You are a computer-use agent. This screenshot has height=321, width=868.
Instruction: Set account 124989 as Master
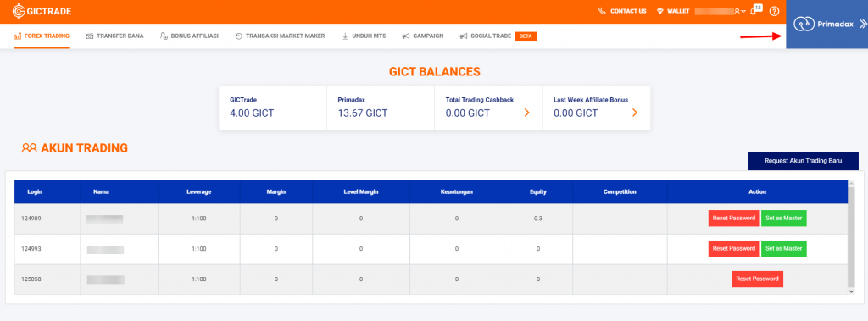[x=784, y=218]
